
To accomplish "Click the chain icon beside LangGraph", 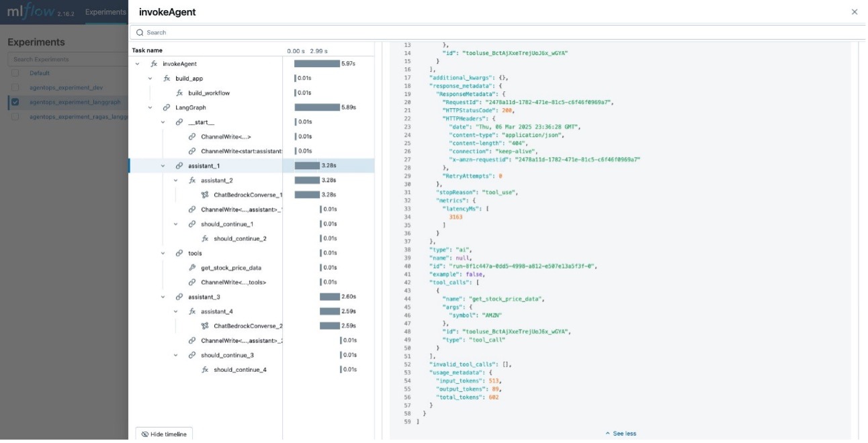I will click(167, 107).
